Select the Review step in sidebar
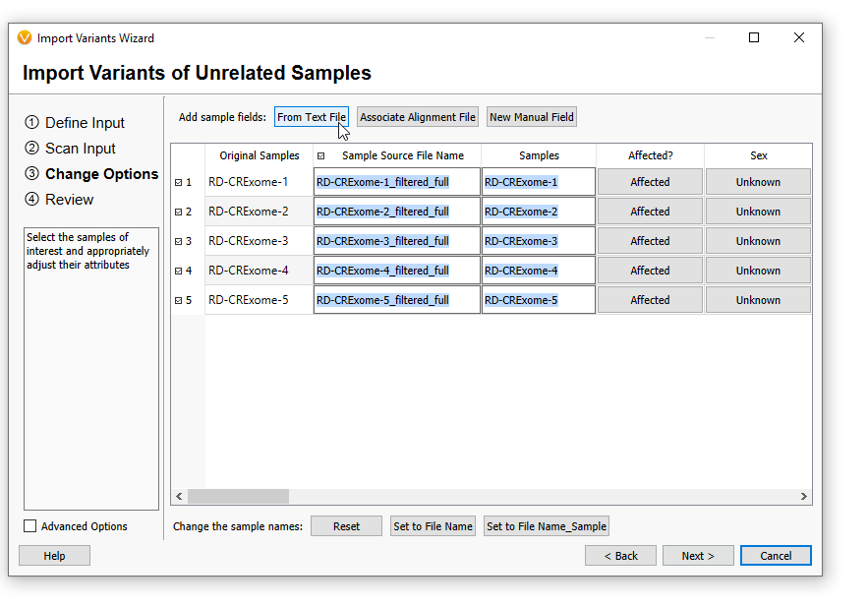The width and height of the screenshot is (868, 608). tap(69, 200)
